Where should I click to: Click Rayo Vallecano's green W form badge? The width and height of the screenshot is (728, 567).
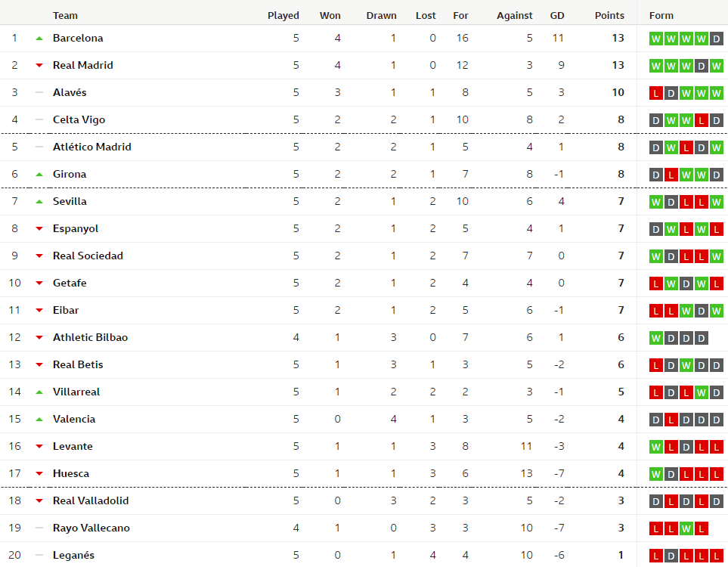(x=686, y=528)
